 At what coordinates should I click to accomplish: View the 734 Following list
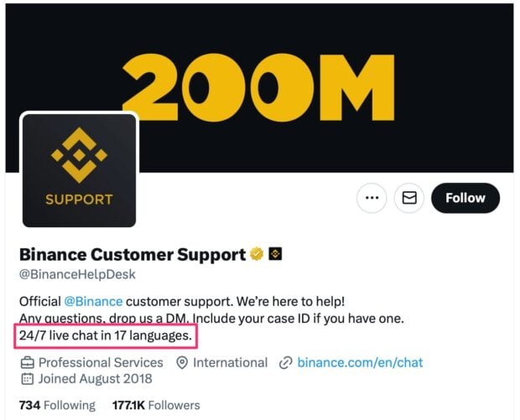(57, 406)
